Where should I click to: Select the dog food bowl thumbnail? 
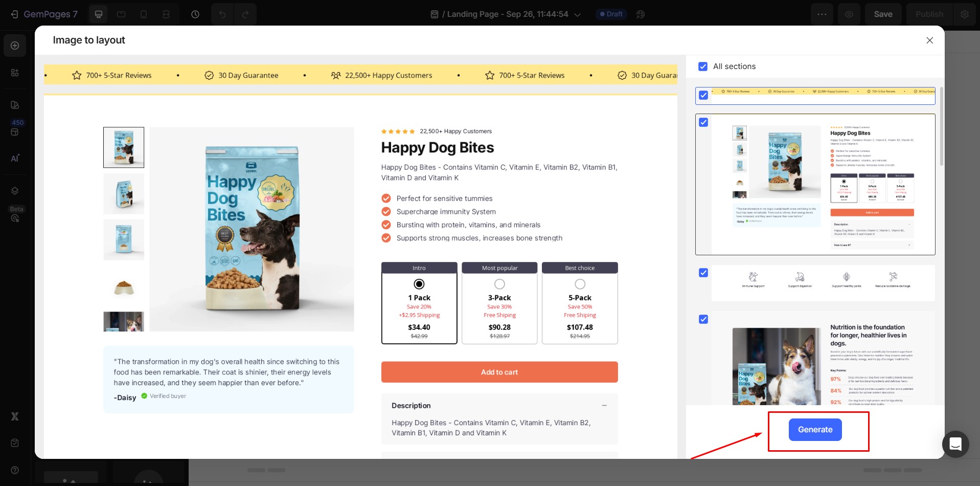(124, 286)
